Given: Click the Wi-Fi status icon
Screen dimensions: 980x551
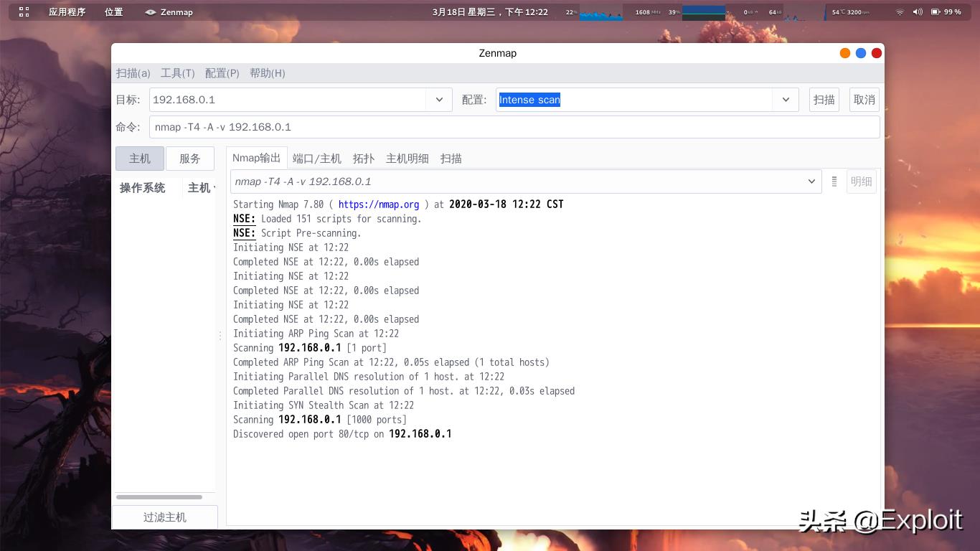Looking at the screenshot, I should point(900,12).
